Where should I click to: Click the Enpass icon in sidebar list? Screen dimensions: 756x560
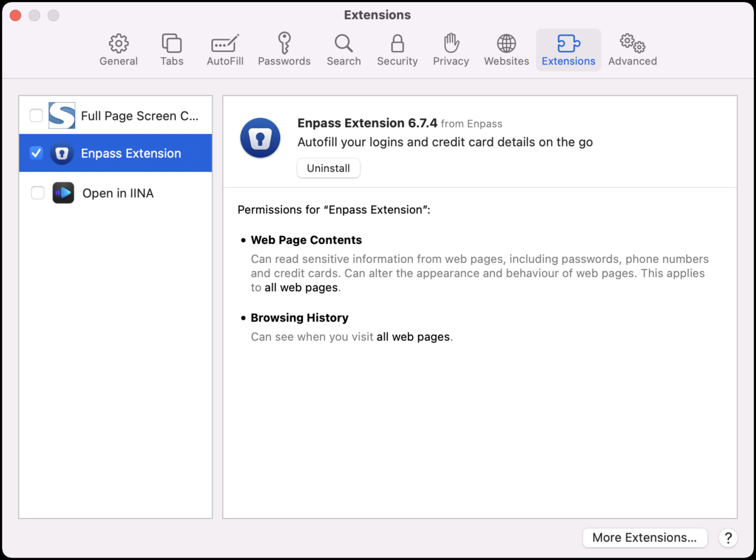[62, 153]
